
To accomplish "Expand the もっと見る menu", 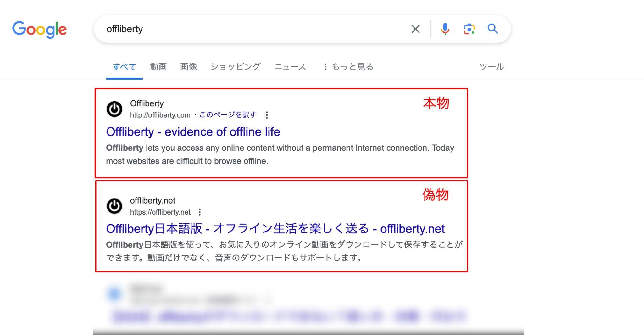I will click(348, 67).
